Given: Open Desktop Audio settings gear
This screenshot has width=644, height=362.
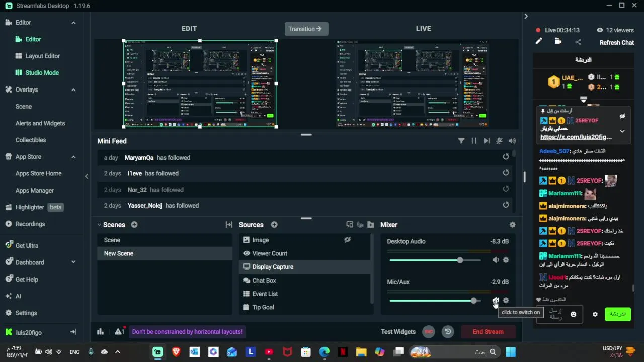Looking at the screenshot, I should (506, 260).
